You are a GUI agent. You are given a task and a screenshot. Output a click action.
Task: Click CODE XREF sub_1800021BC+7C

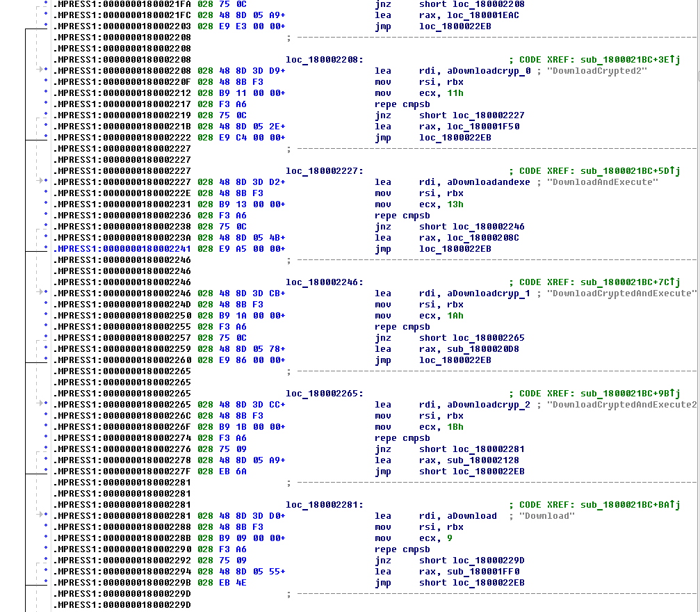pyautogui.click(x=630, y=282)
